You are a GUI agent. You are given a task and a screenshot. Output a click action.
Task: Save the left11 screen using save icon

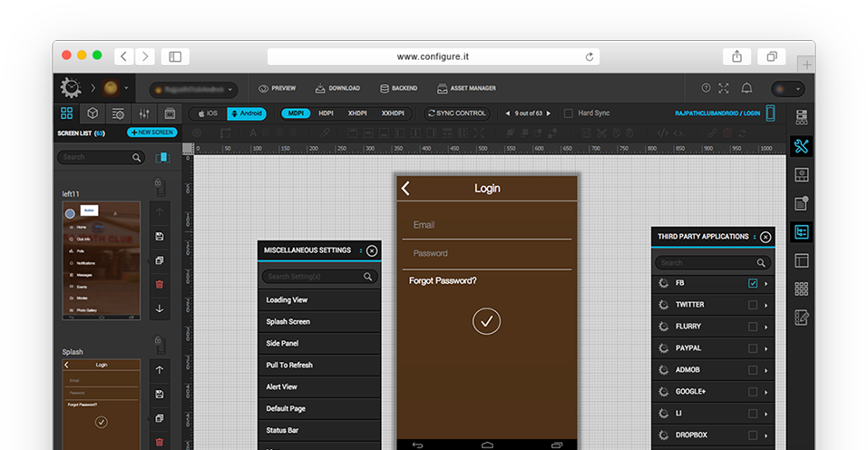(160, 237)
